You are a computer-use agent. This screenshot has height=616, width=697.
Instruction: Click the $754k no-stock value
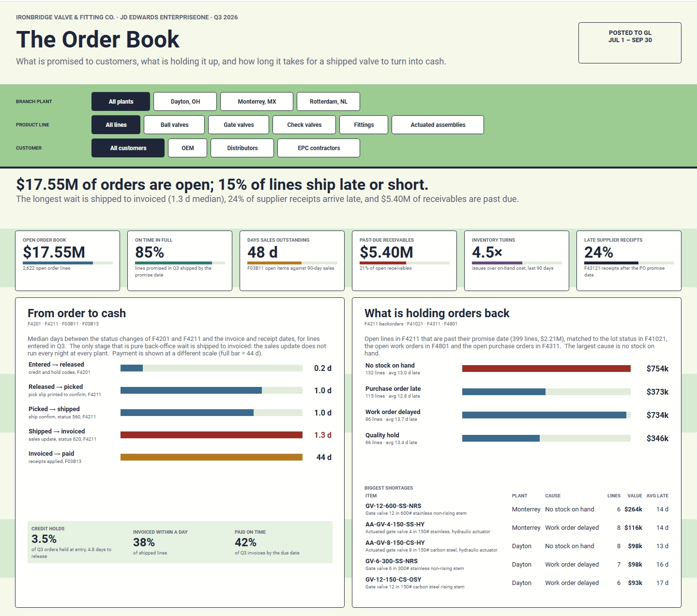click(x=657, y=369)
